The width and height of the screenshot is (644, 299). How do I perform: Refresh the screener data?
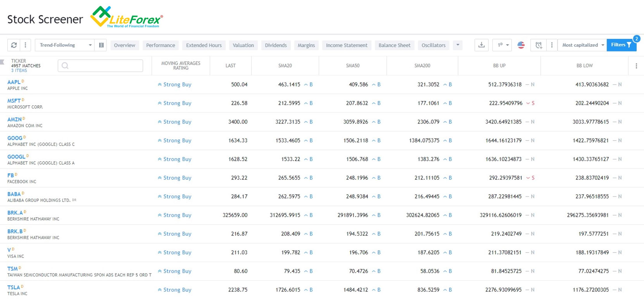(14, 45)
